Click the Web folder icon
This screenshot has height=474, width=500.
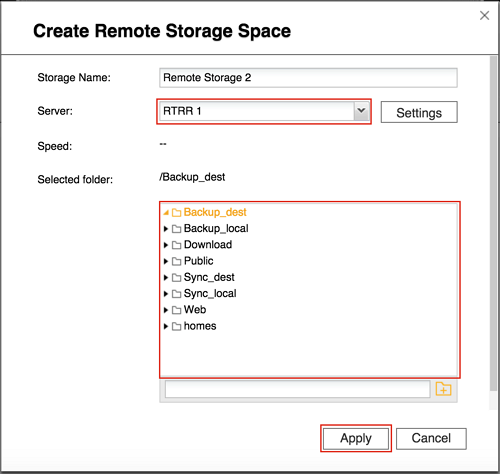tap(176, 310)
